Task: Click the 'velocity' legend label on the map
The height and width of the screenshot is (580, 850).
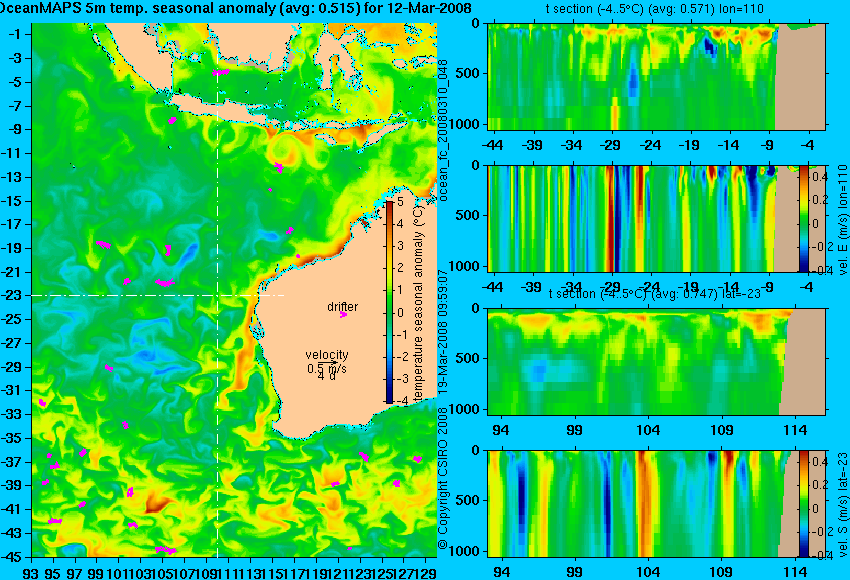Action: [x=327, y=355]
